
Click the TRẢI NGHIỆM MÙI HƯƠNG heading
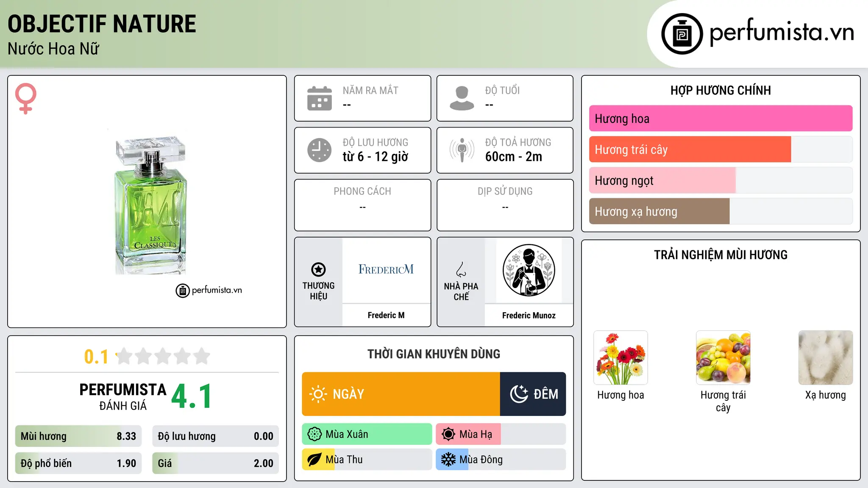721,255
